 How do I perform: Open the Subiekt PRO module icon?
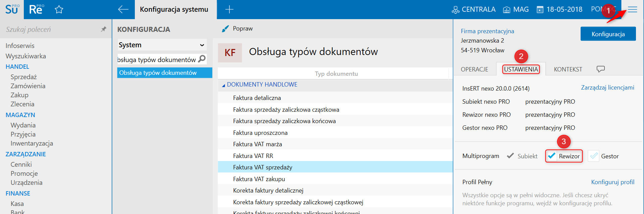coord(12,9)
